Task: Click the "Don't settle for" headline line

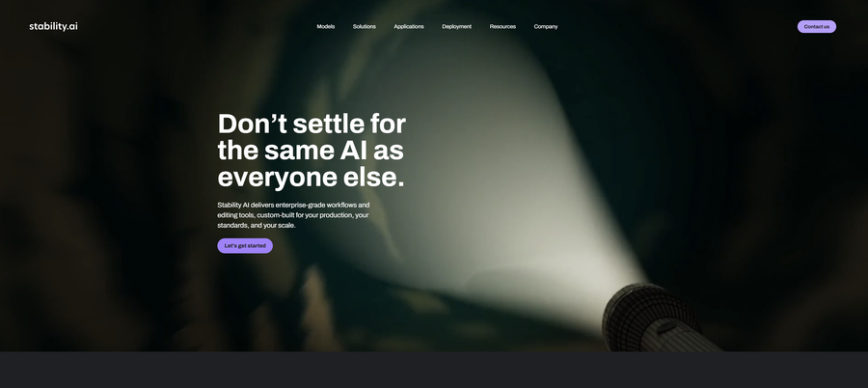Action: click(x=312, y=124)
